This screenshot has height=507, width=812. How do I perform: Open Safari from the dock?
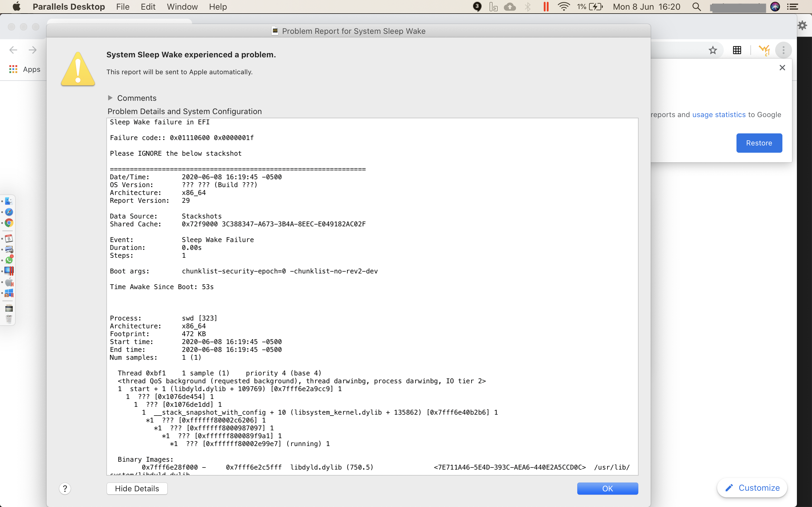point(9,212)
